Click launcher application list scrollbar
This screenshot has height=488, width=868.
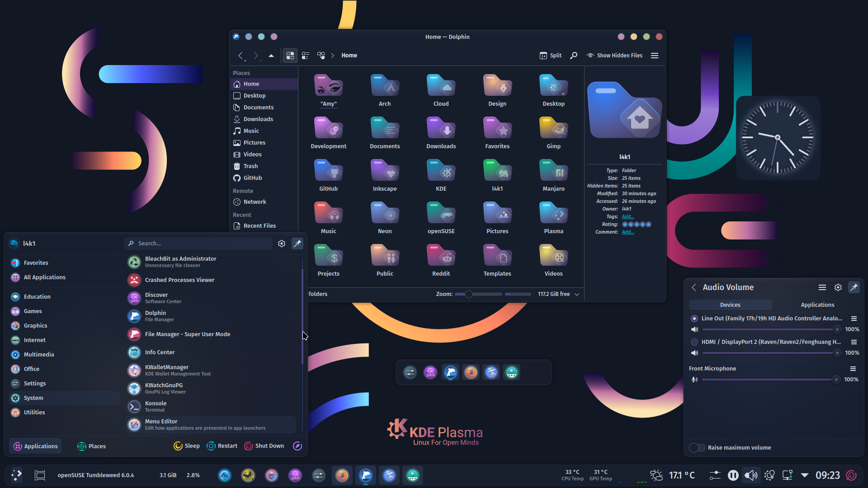pos(302,316)
